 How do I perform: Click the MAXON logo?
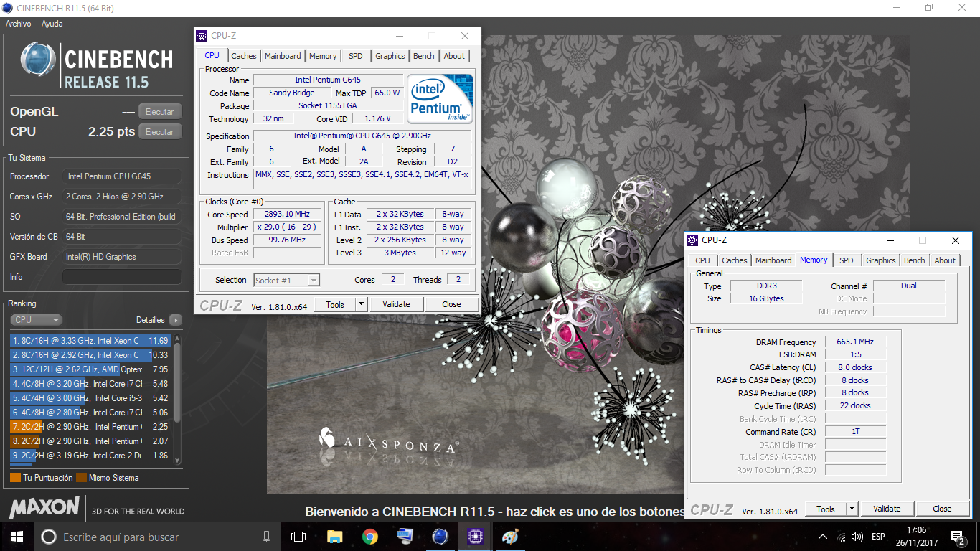tap(44, 507)
